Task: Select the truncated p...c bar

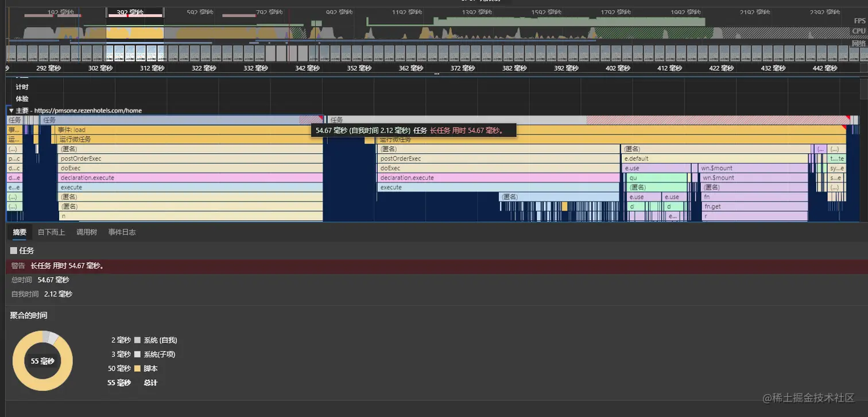Action: pyautogui.click(x=14, y=158)
